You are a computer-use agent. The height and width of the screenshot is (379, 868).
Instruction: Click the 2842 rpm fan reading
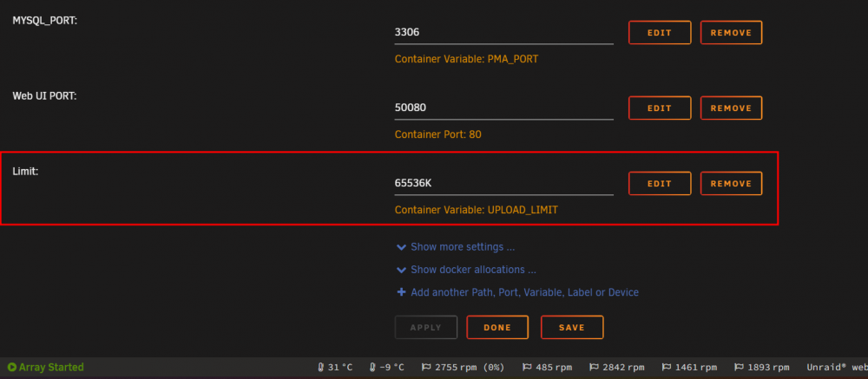[623, 368]
